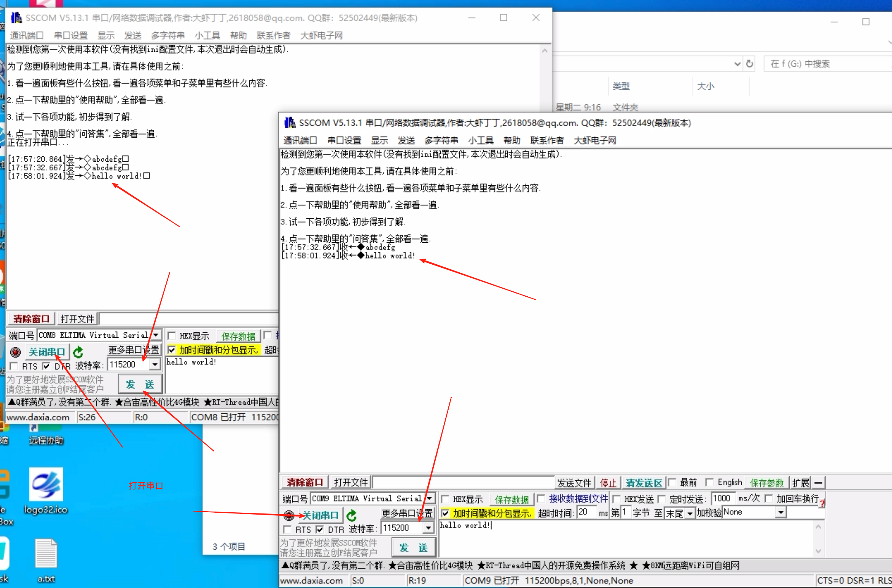Click 扩展 button
The width and height of the screenshot is (892, 588).
[801, 483]
